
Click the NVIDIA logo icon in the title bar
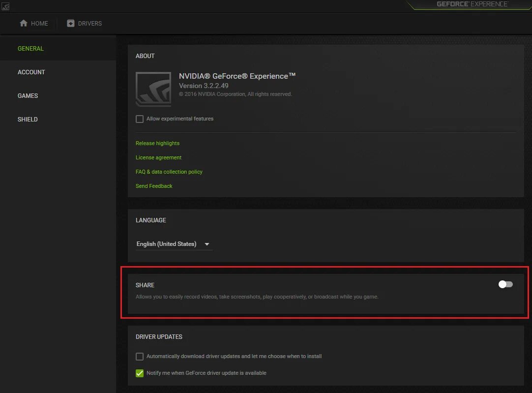5,6
